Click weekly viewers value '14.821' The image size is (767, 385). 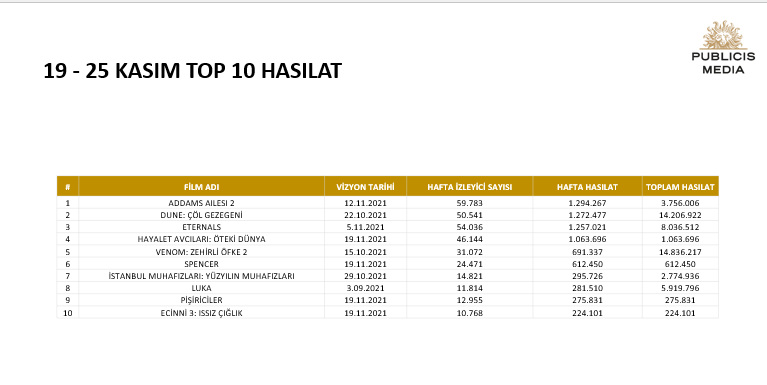click(470, 276)
